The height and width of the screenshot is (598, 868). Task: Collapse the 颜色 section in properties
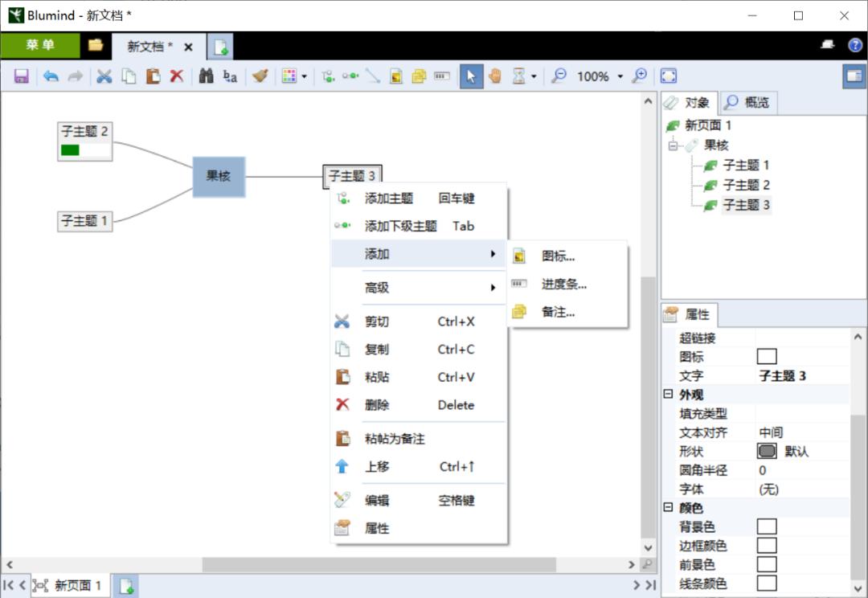pos(668,507)
